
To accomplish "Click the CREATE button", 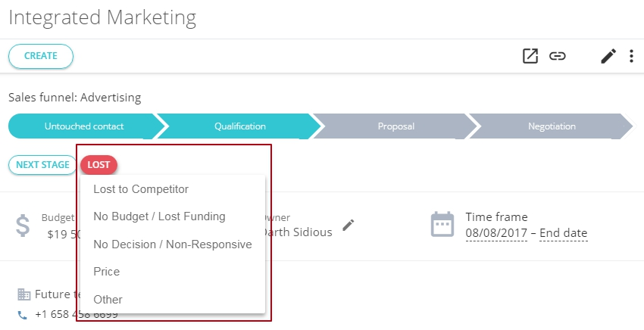I will point(41,56).
